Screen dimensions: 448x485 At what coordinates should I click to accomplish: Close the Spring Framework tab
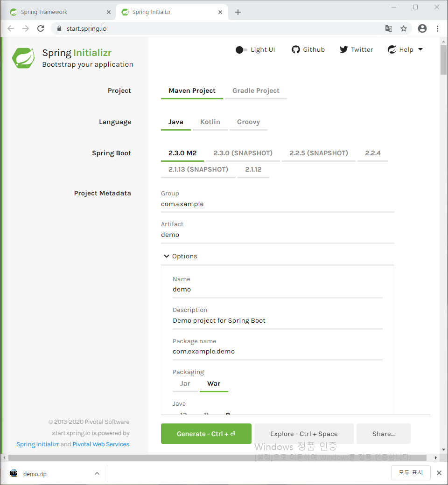click(x=109, y=12)
